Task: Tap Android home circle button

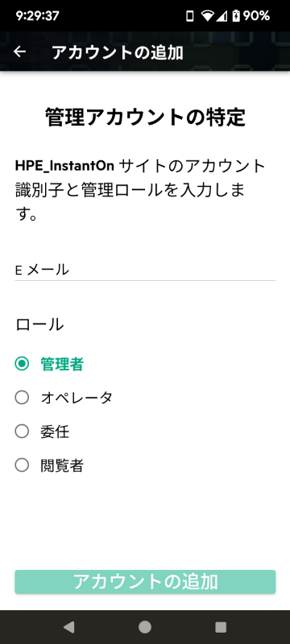Action: [144, 627]
